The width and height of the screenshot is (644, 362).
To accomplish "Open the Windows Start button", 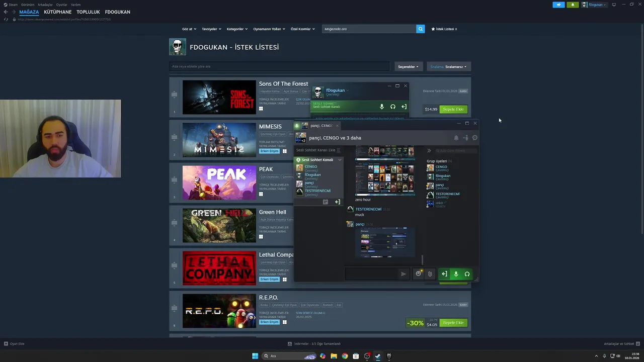I will click(x=255, y=356).
